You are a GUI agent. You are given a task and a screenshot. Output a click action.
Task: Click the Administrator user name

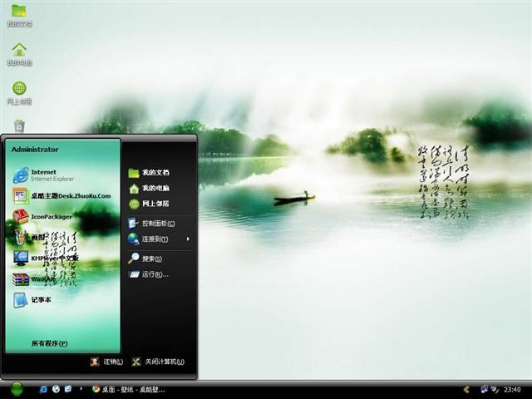tap(35, 150)
